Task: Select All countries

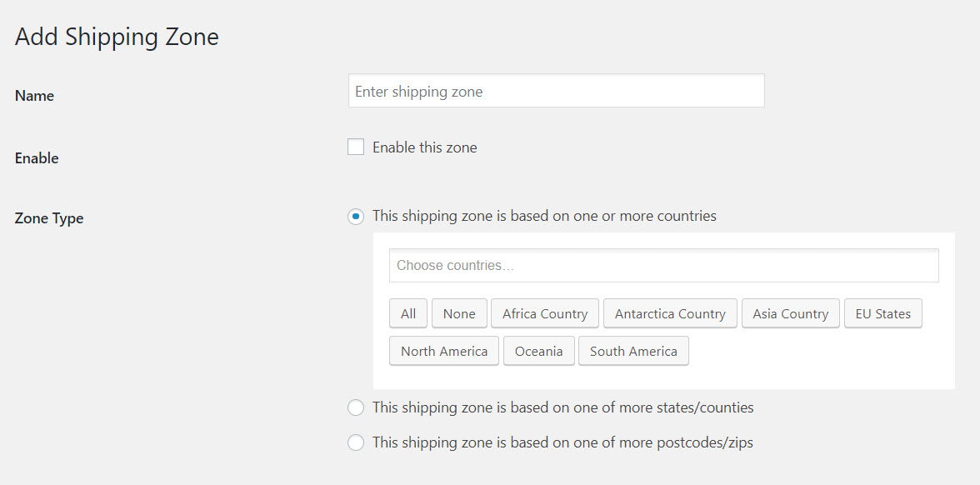Action: [x=407, y=313]
